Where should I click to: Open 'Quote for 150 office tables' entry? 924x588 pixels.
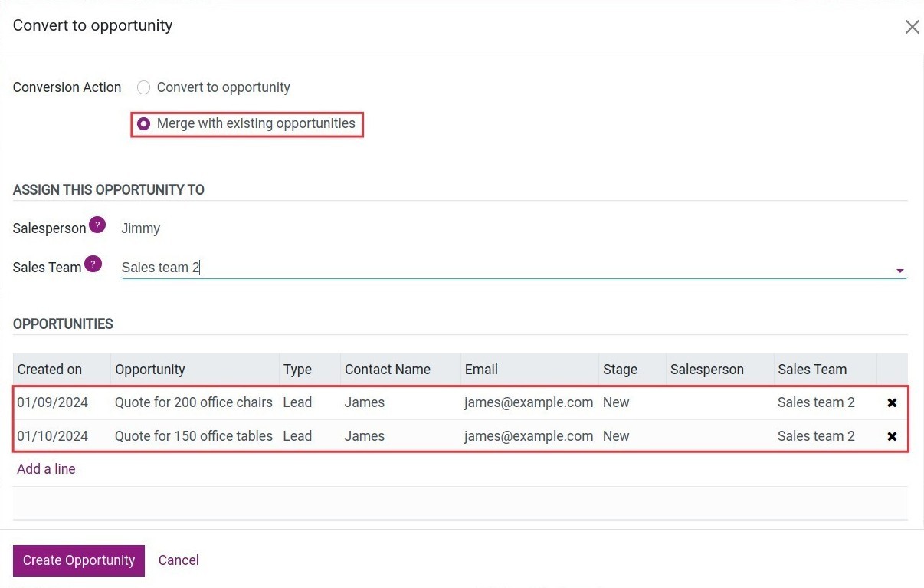click(x=194, y=436)
